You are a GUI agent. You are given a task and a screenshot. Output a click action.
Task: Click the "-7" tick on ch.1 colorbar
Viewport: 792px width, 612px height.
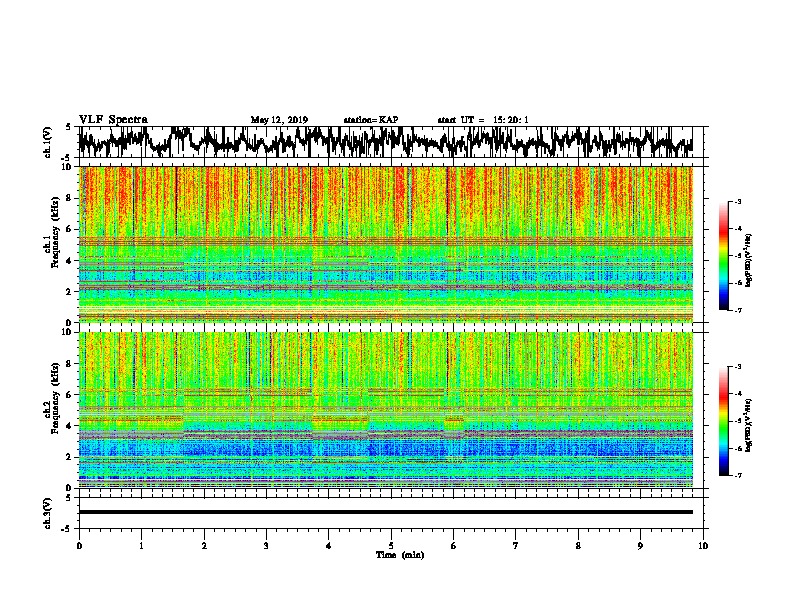(738, 311)
